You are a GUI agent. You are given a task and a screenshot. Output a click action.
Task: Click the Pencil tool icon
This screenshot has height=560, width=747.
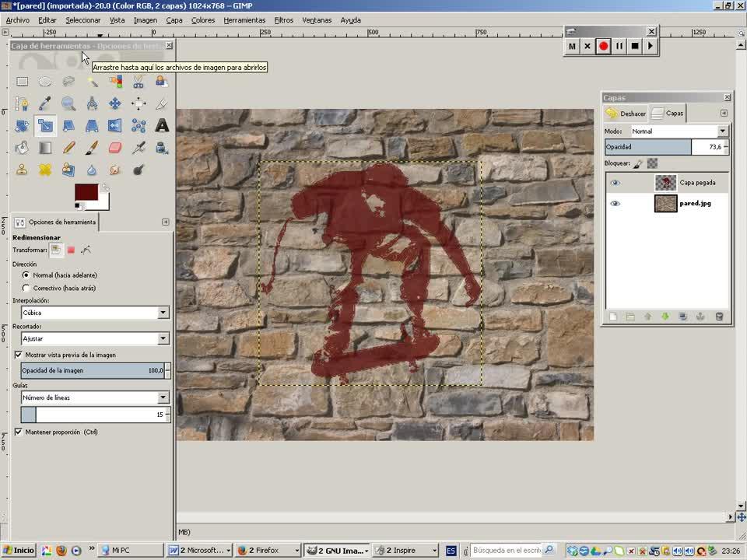[x=68, y=148]
